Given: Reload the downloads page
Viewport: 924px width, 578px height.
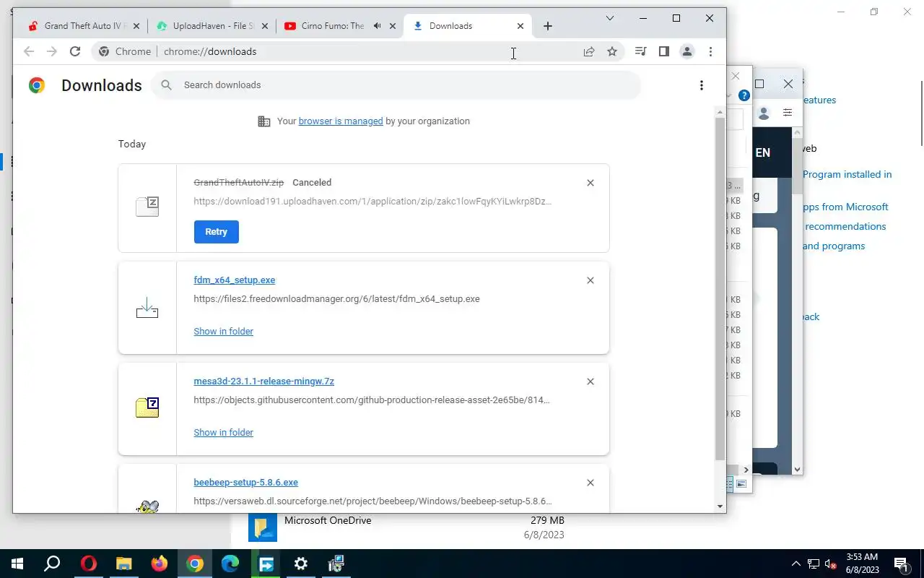Looking at the screenshot, I should [x=75, y=51].
